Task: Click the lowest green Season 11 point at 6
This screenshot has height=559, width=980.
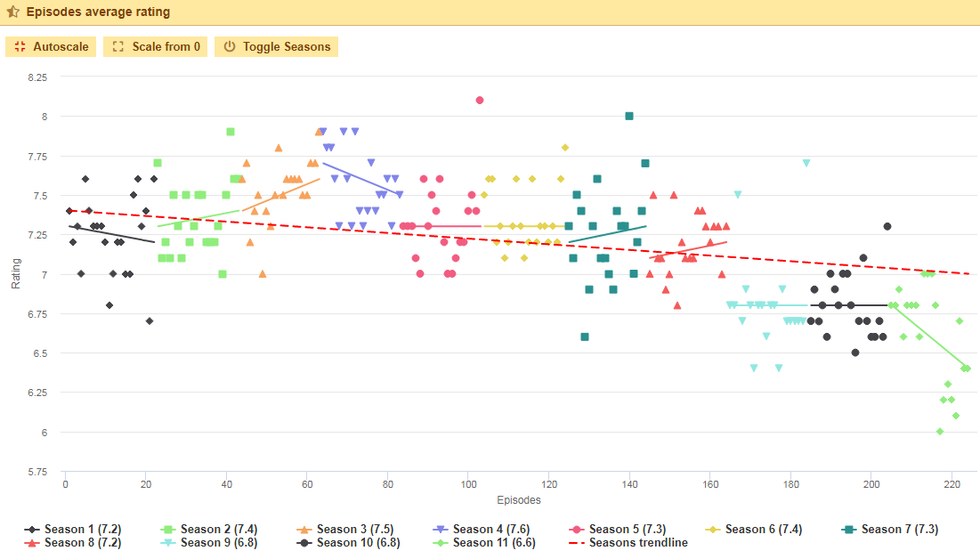Action: 940,432
